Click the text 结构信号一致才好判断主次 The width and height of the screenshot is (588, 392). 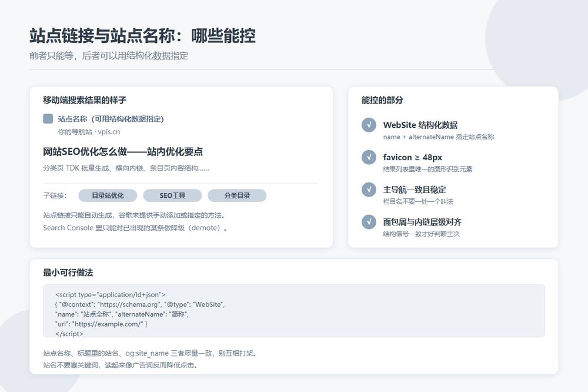coord(421,234)
